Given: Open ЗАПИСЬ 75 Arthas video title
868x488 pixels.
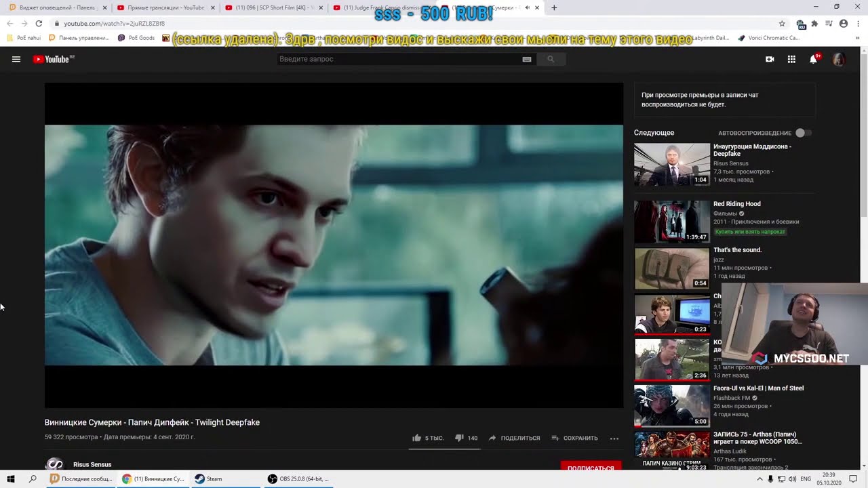Looking at the screenshot, I should (757, 438).
